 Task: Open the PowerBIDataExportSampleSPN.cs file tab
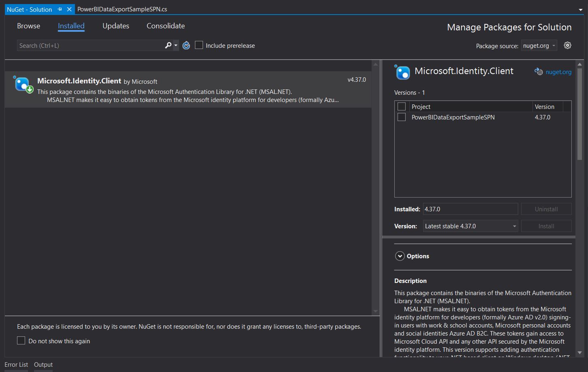coord(122,9)
